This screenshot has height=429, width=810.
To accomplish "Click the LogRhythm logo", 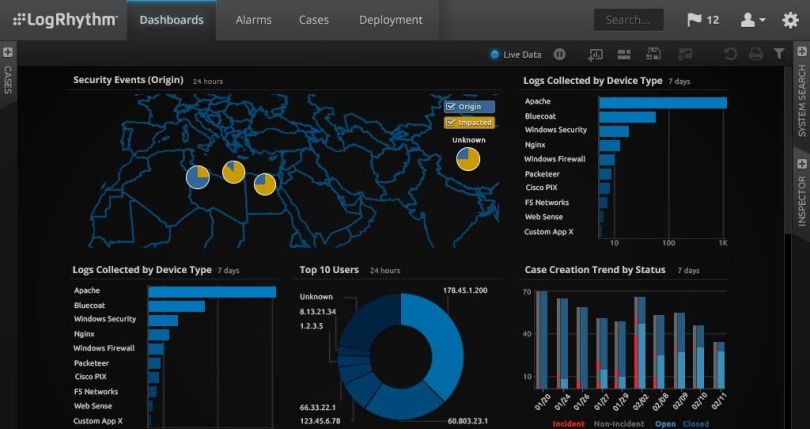I will (65, 20).
